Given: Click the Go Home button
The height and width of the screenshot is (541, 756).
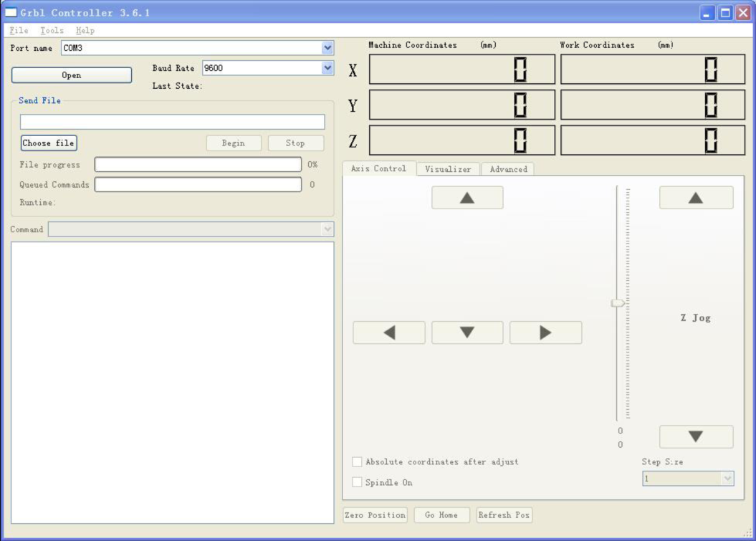Looking at the screenshot, I should coord(441,515).
